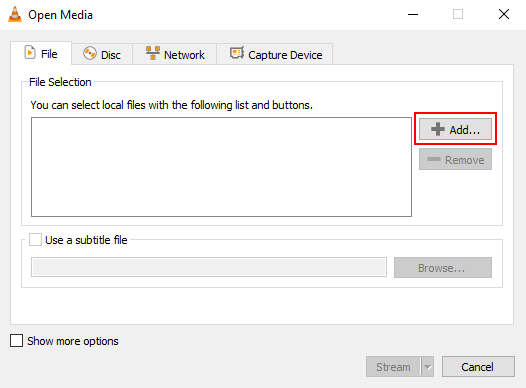Click the Browse... button
This screenshot has height=388, width=526.
point(443,268)
